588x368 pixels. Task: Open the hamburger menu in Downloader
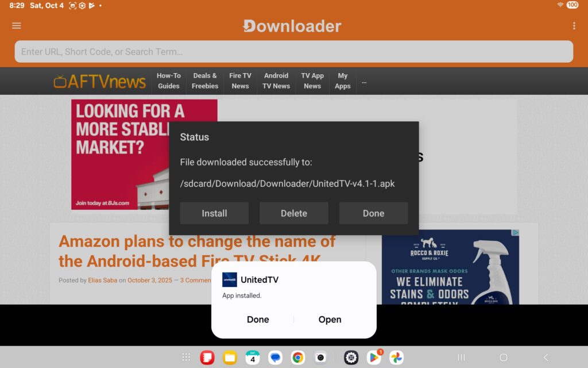pyautogui.click(x=16, y=26)
